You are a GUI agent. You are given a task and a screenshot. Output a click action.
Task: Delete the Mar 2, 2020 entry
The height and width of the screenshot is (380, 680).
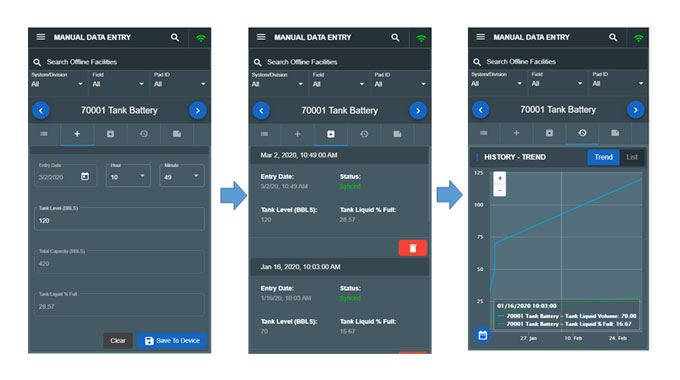[x=412, y=248]
